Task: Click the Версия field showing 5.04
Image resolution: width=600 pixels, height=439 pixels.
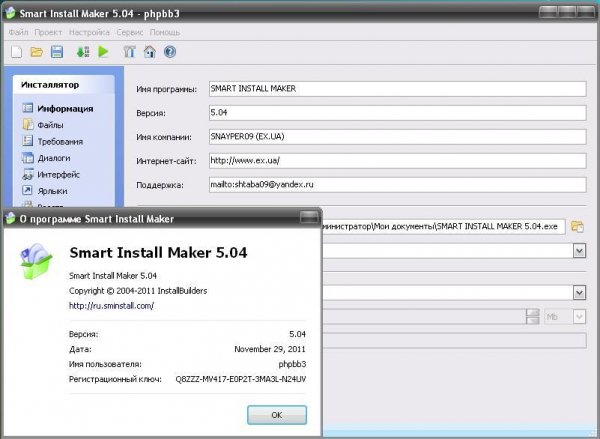Action: 398,113
